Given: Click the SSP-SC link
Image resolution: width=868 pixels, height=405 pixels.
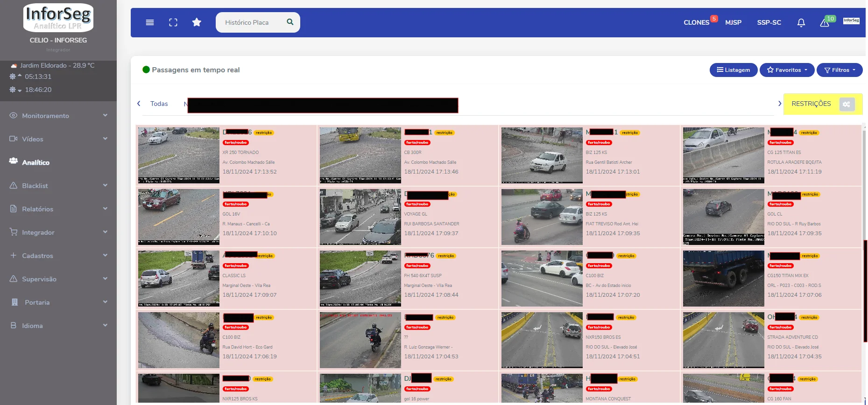Looking at the screenshot, I should coord(769,22).
